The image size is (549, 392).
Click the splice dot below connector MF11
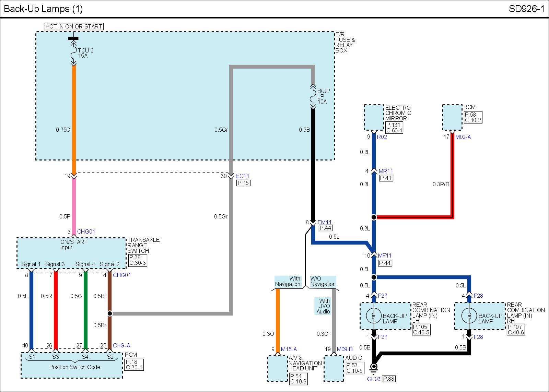[374, 277]
